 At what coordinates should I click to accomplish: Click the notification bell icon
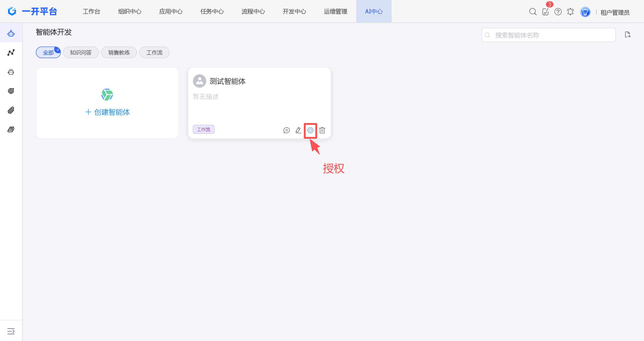(570, 12)
